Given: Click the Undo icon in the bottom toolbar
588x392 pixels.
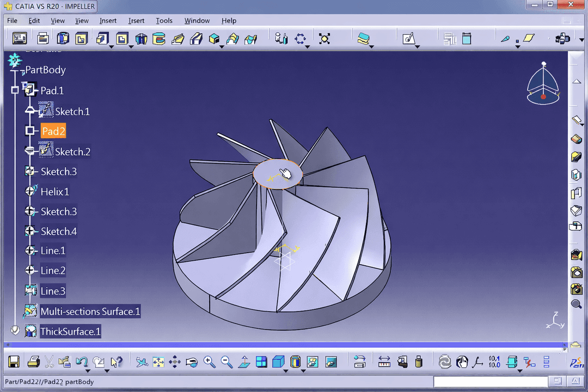Looking at the screenshot, I should coord(82,362).
